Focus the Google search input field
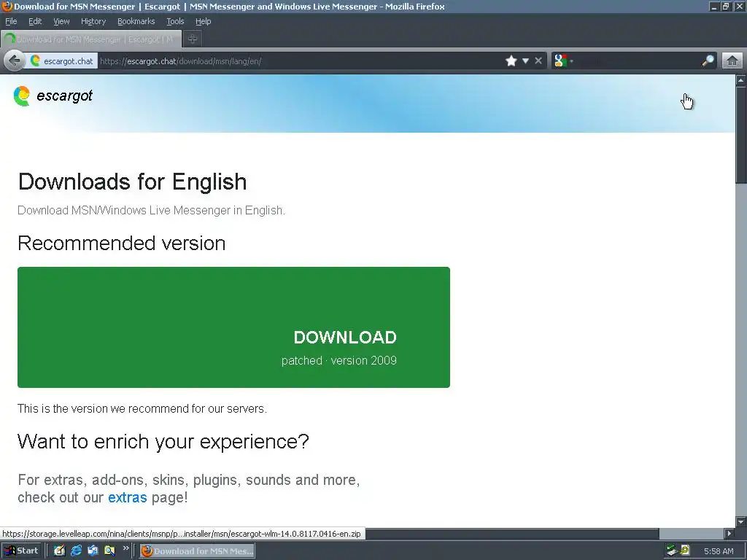Image resolution: width=747 pixels, height=560 pixels. click(x=637, y=61)
